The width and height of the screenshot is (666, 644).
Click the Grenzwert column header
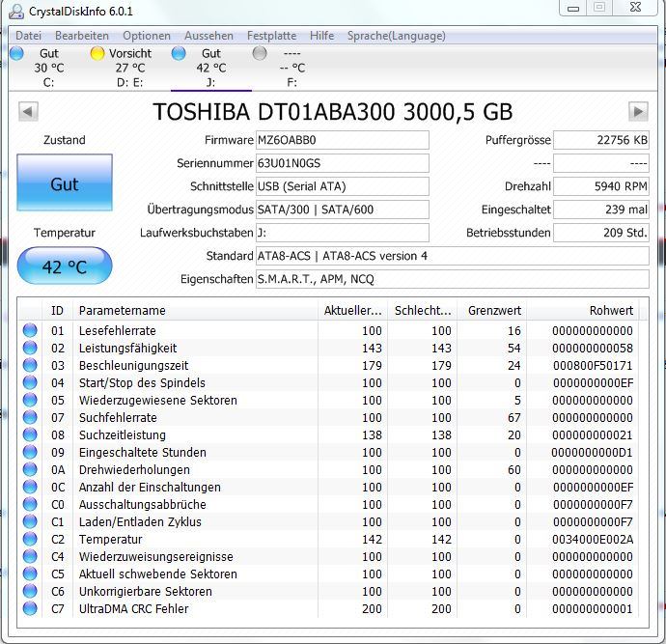coord(492,311)
